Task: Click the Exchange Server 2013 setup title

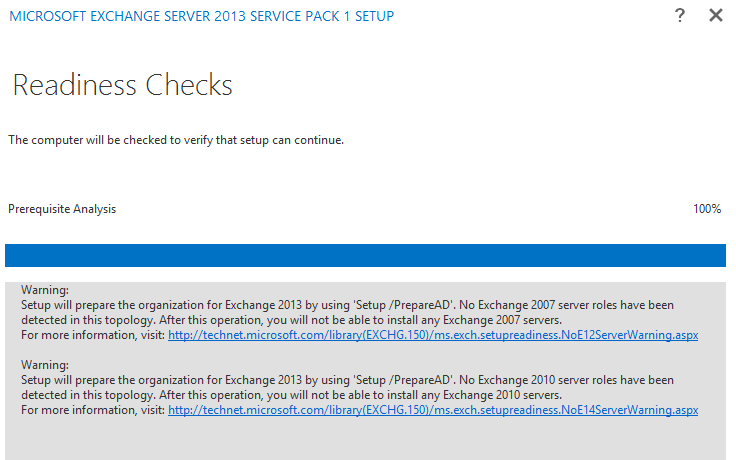Action: point(202,16)
